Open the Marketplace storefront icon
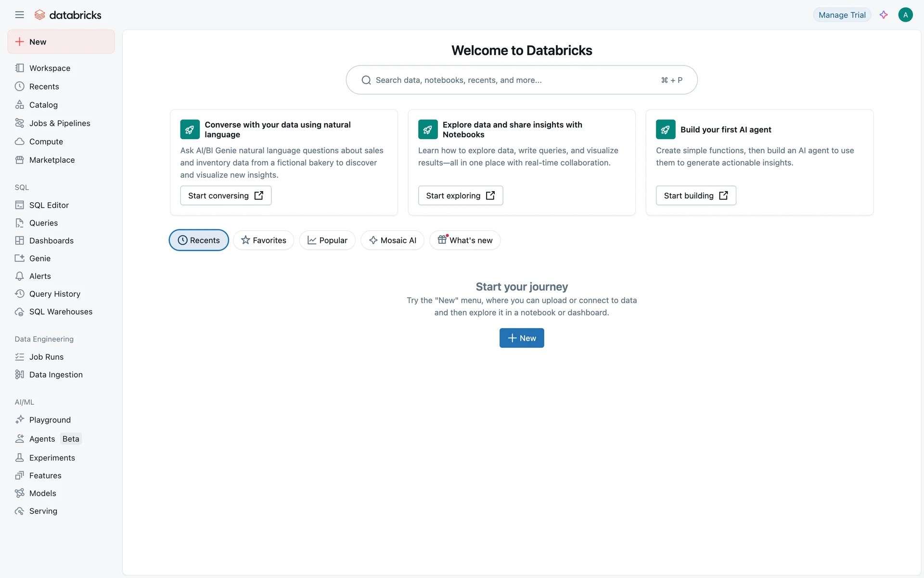Image resolution: width=924 pixels, height=578 pixels. tap(19, 160)
